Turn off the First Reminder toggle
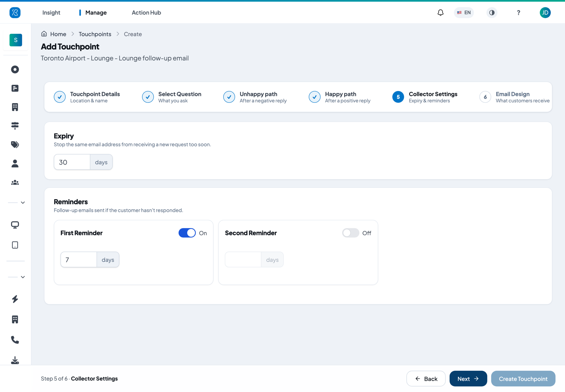The width and height of the screenshot is (565, 392). [x=187, y=233]
